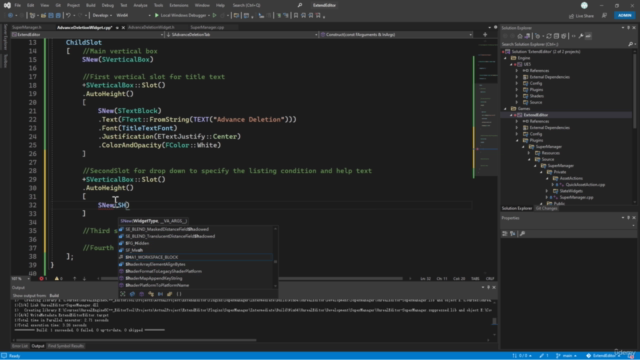Screen dimensions: 640x360
Task: Select QuickAssetAction.cpp file in tree
Action: coord(585,184)
